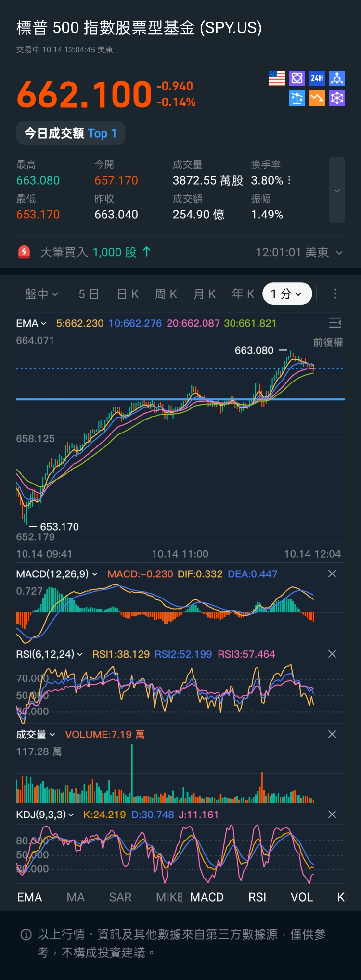
Task: Close the RSI indicator panel
Action: [332, 654]
